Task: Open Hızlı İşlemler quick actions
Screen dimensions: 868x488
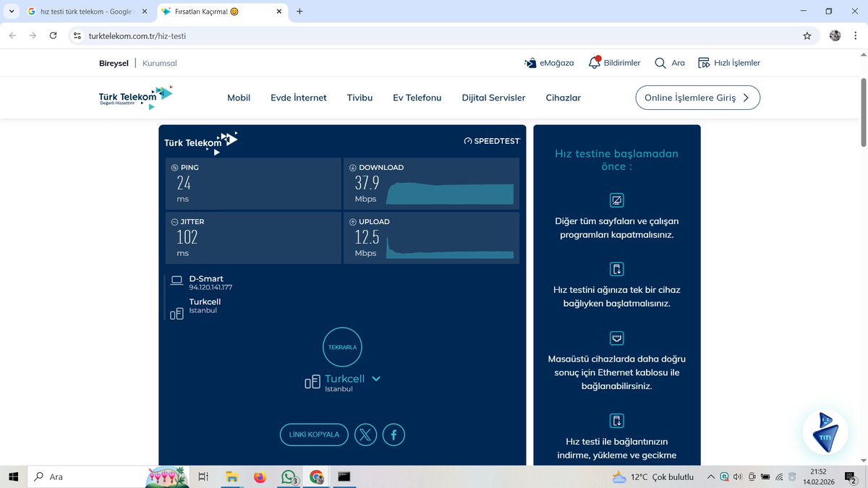Action: click(x=728, y=63)
